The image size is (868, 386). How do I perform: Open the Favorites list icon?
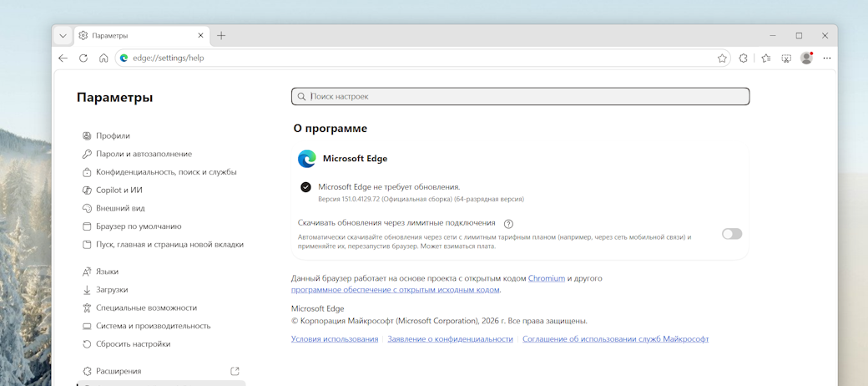coord(765,58)
